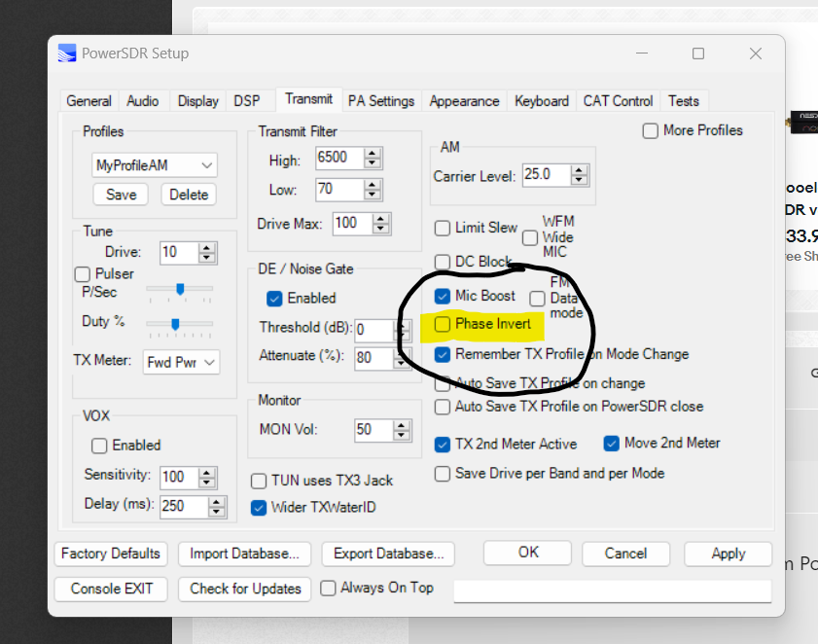
Task: Disable the Mic Boost checkbox
Action: click(443, 296)
